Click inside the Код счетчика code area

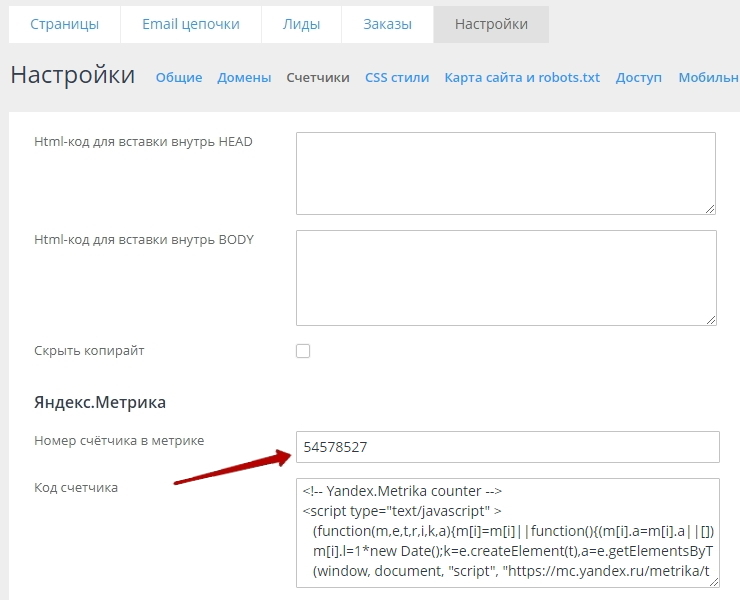pyautogui.click(x=507, y=531)
